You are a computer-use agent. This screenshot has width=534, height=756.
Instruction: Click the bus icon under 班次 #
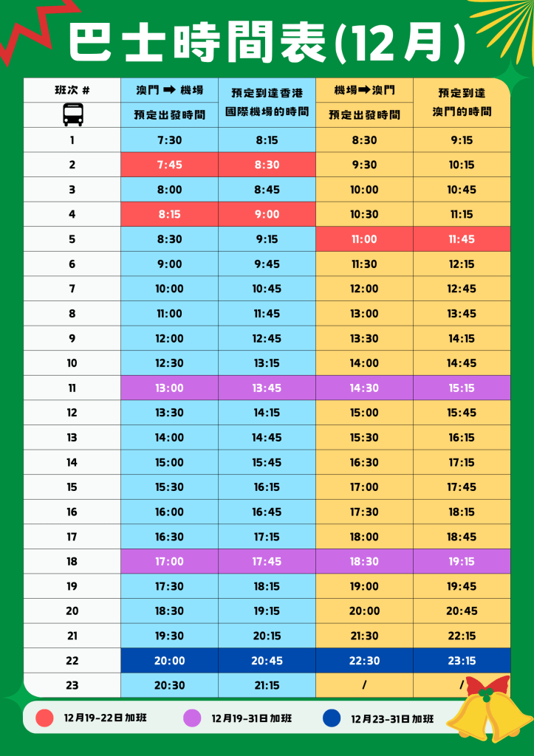(72, 114)
